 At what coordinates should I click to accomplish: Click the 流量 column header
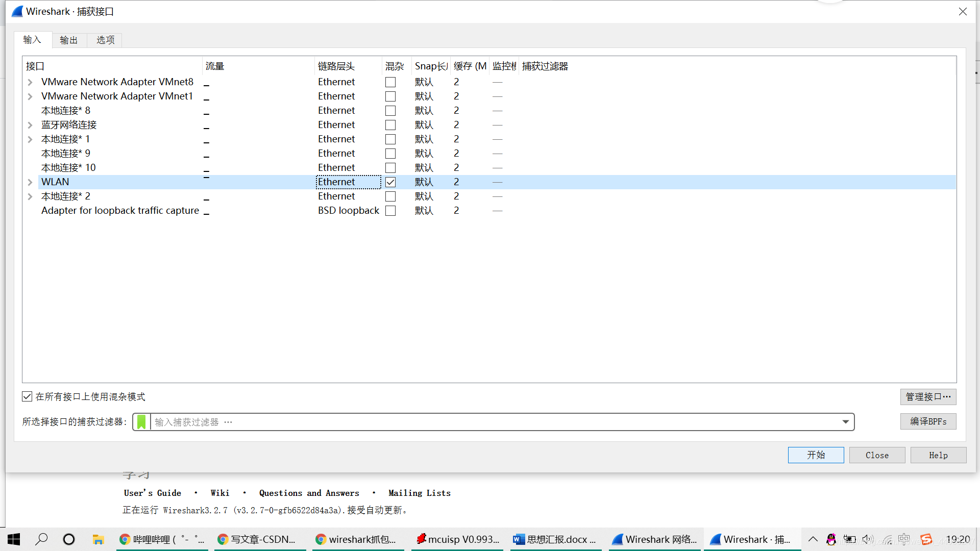[259, 66]
